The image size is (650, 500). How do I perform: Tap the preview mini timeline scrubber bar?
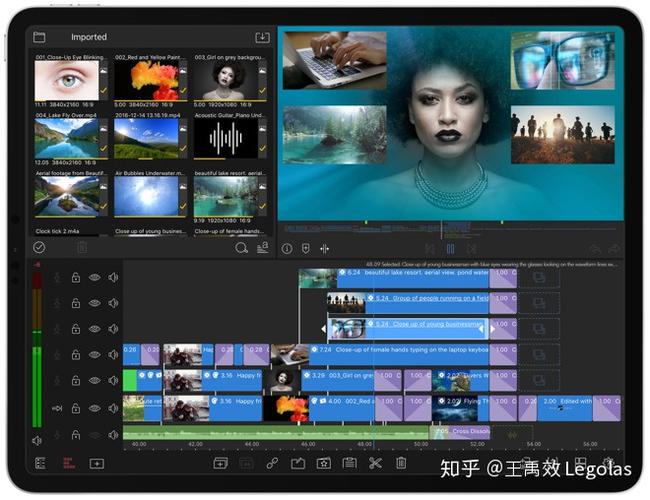pyautogui.click(x=451, y=228)
